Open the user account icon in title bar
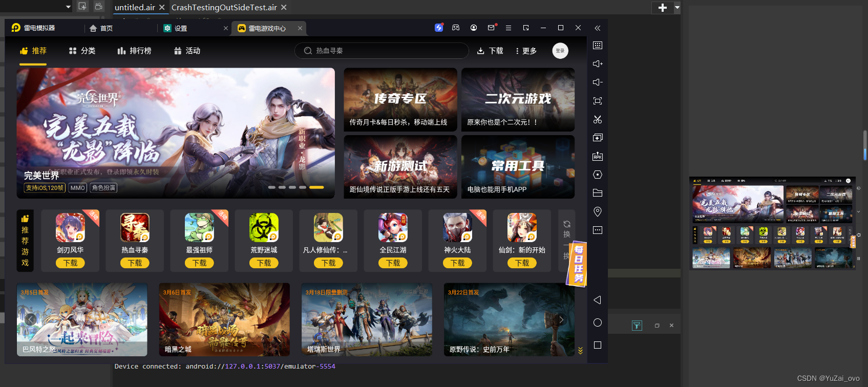The width and height of the screenshot is (868, 387). tap(474, 28)
